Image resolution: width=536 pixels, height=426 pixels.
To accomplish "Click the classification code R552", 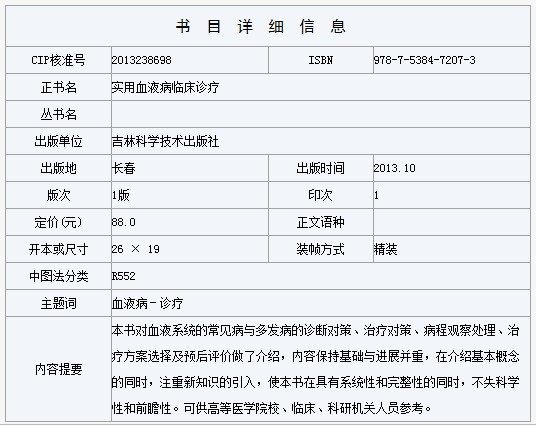I will point(123,276).
